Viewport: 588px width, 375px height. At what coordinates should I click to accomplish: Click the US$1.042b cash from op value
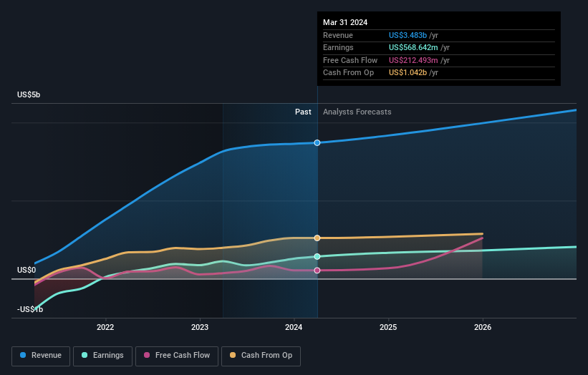pos(408,73)
